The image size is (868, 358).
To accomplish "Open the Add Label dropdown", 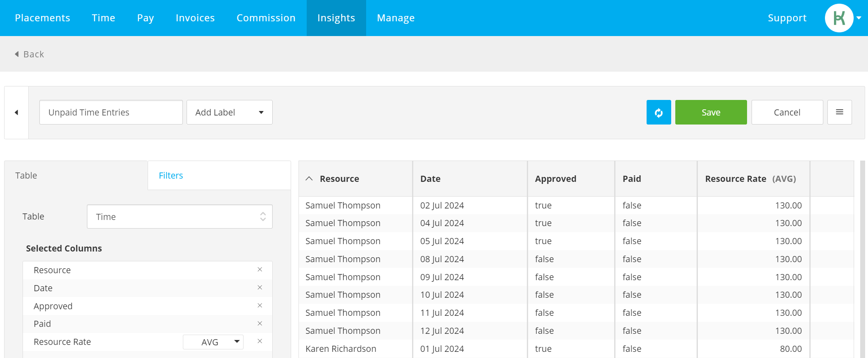I will tap(229, 112).
